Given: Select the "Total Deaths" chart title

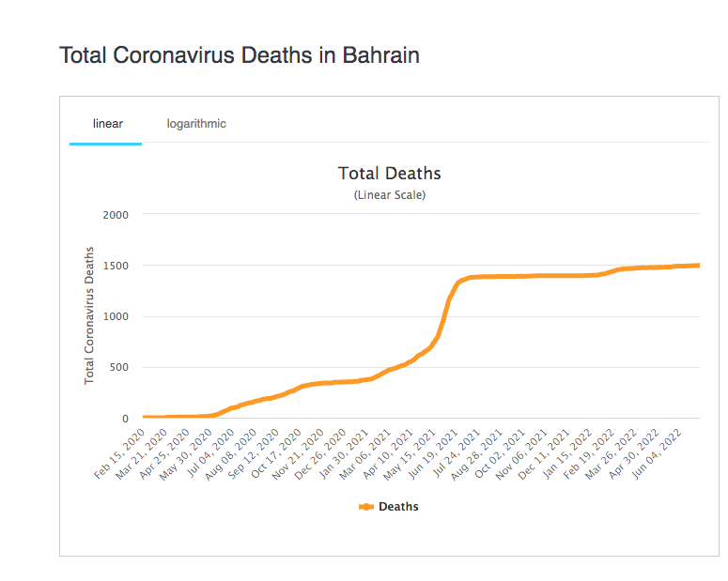Looking at the screenshot, I should 389,174.
